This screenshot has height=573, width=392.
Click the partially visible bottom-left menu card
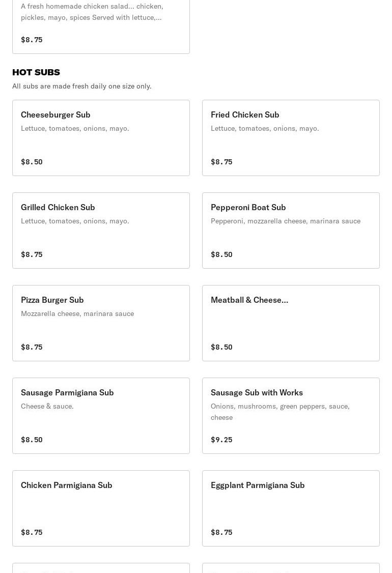[x=101, y=568]
